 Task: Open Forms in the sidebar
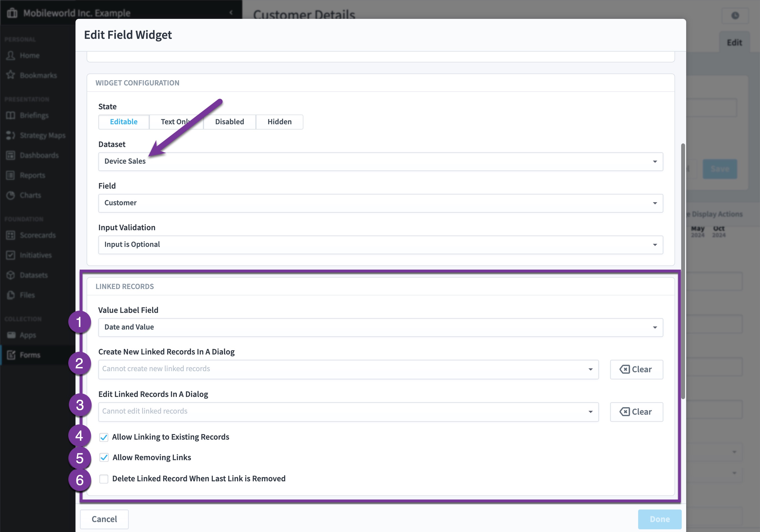[30, 355]
